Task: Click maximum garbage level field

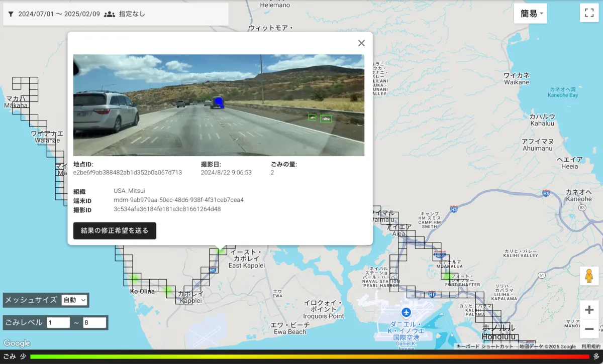Action: (x=94, y=322)
